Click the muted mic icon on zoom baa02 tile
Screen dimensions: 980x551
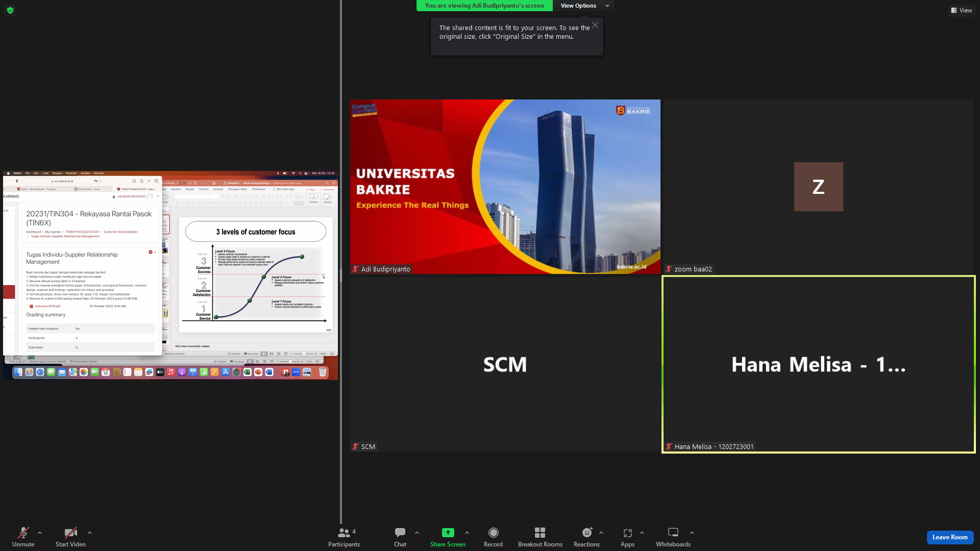[669, 269]
